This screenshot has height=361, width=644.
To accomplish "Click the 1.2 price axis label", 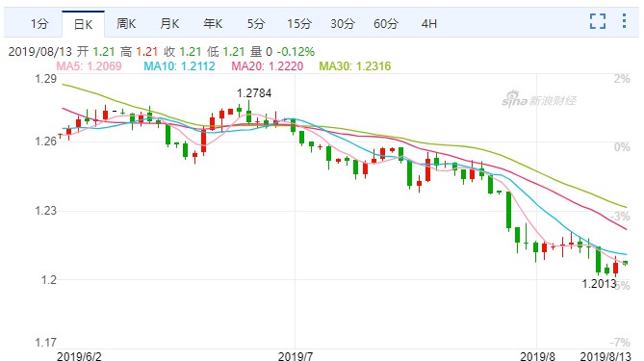I will click(x=48, y=280).
